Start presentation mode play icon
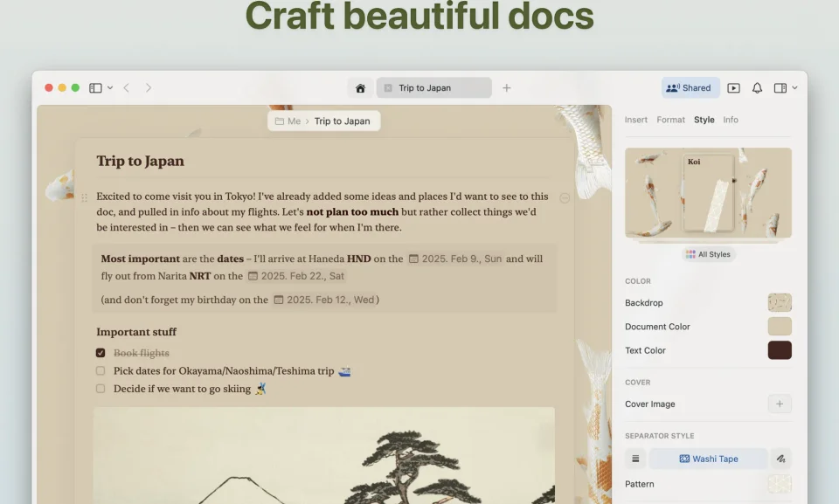The image size is (839, 504). (x=733, y=87)
